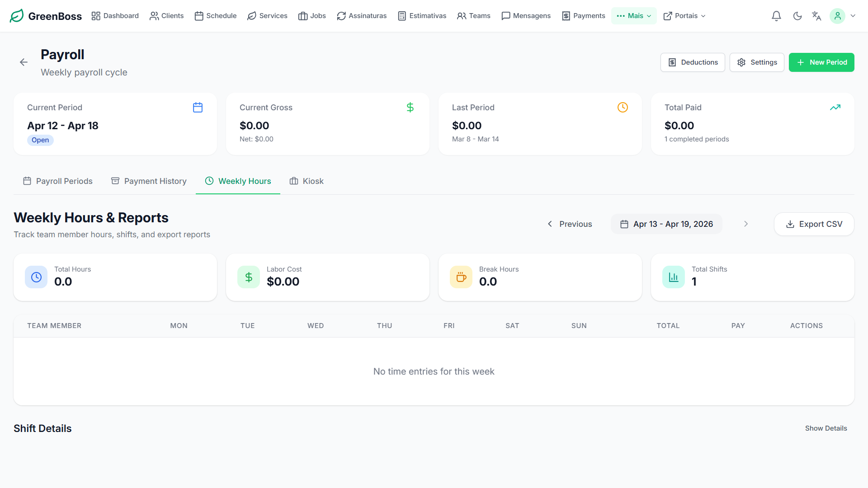This screenshot has height=488, width=868.
Task: Expand the user account chevron
Action: (x=853, y=16)
